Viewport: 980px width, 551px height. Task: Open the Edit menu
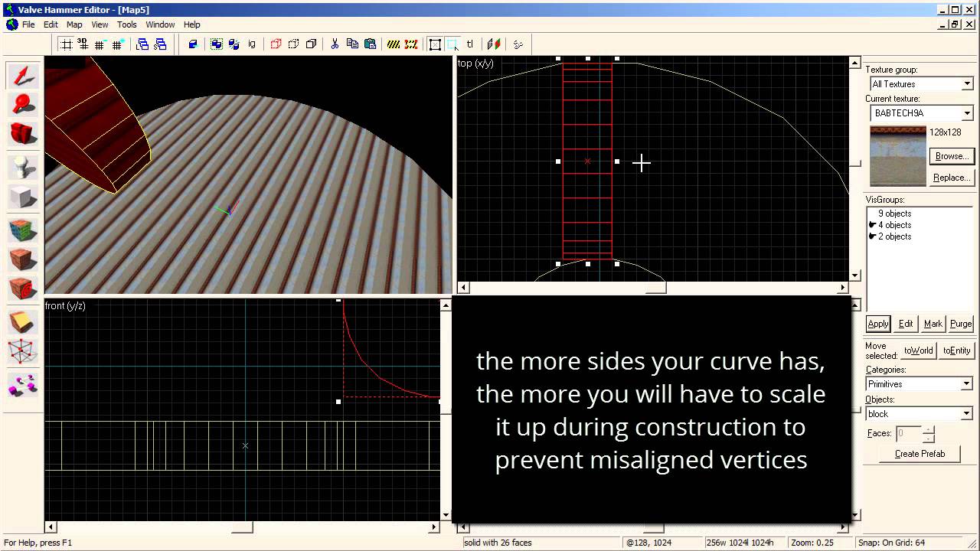pyautogui.click(x=51, y=24)
